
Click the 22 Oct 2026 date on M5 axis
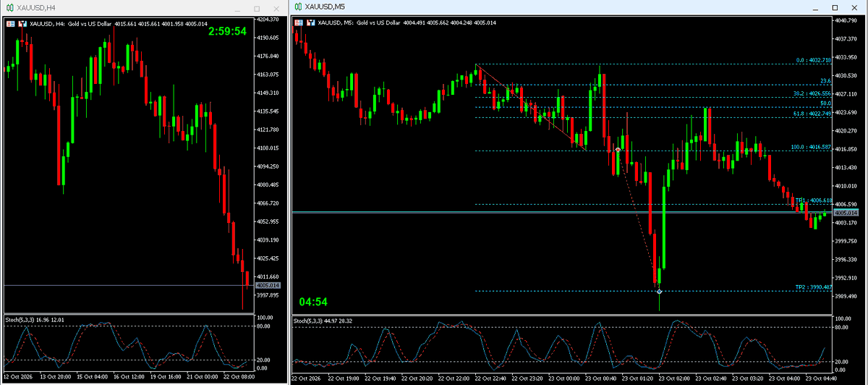coord(306,378)
